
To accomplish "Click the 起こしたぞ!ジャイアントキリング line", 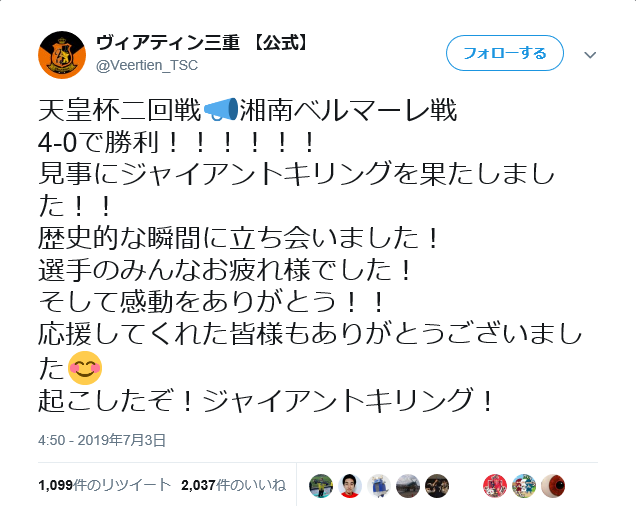I will click(266, 400).
